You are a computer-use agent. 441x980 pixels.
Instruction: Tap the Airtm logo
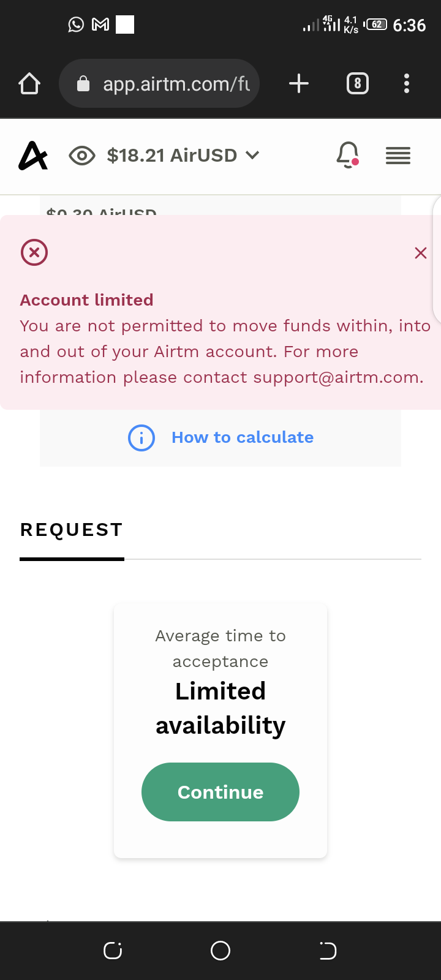tap(33, 156)
